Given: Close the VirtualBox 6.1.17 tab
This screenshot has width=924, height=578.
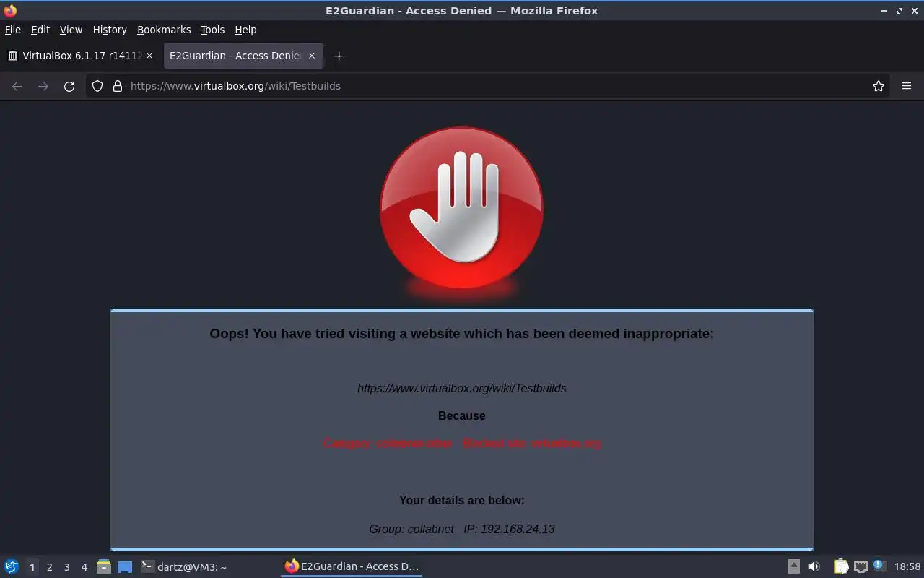Looking at the screenshot, I should [x=149, y=56].
